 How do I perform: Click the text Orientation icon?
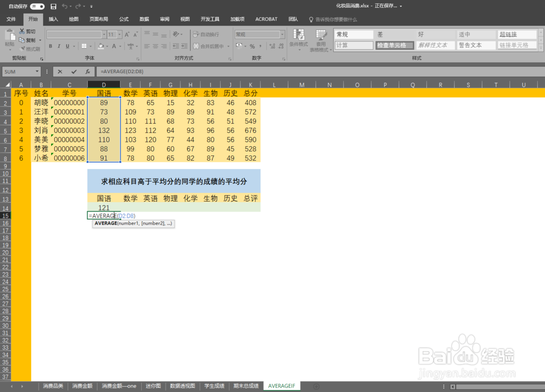pyautogui.click(x=176, y=34)
